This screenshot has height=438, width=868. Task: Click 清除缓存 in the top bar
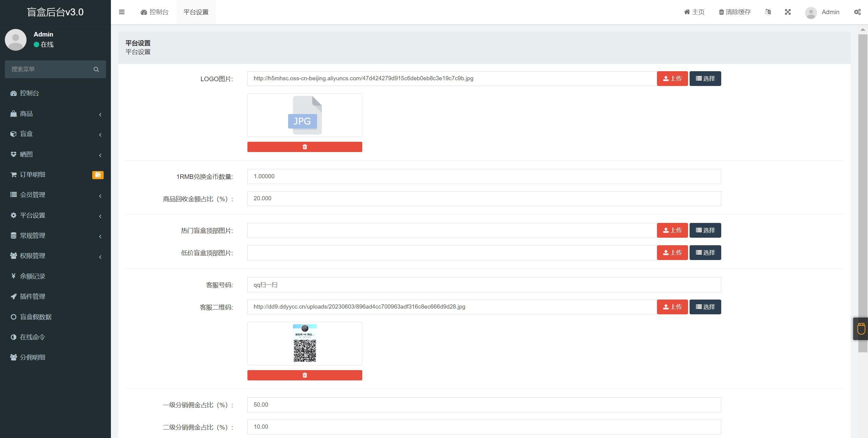point(734,12)
